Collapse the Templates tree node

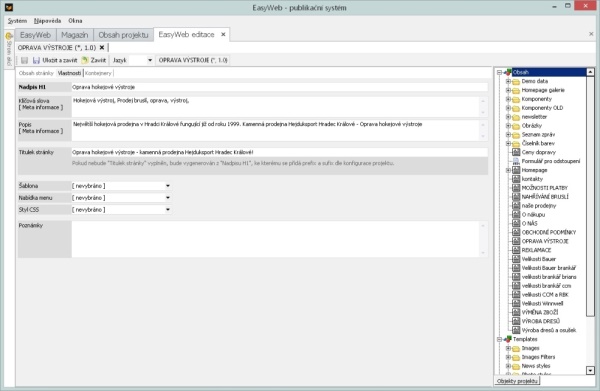499,339
